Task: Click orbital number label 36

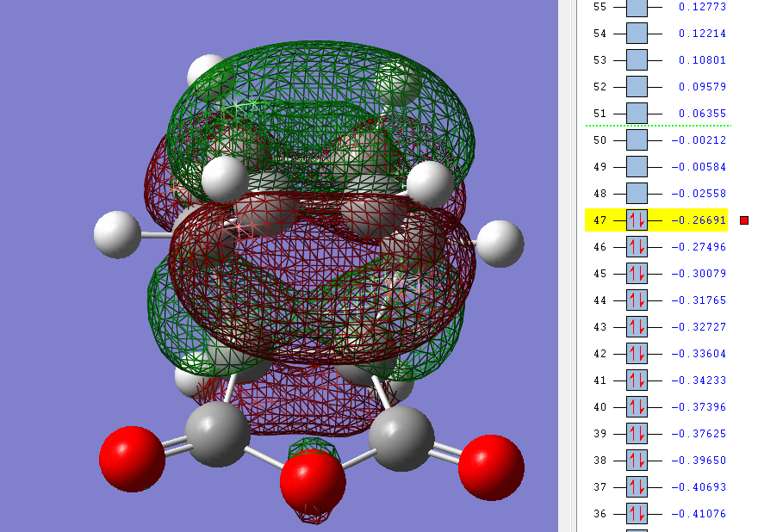Action: 600,514
